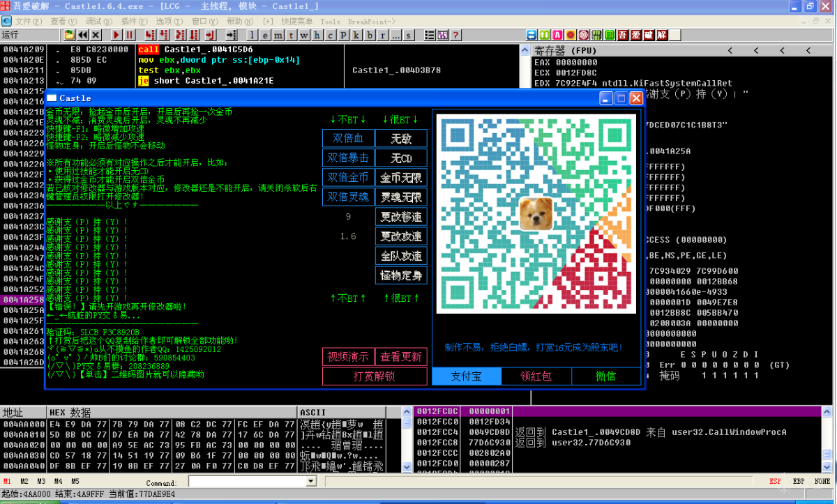Click the red question mark help icon
Viewport: 837px width, 504px height.
[x=455, y=35]
